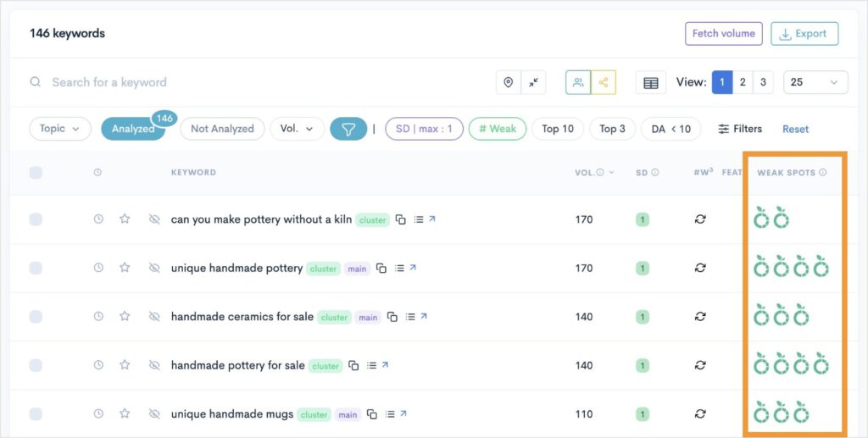Click the location pin icon
The image size is (868, 438).
click(x=509, y=82)
